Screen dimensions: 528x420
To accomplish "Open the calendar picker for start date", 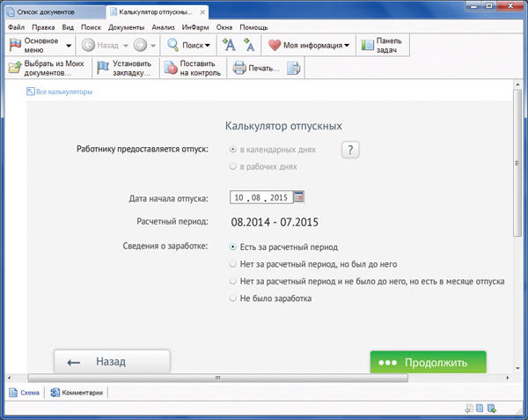I will pyautogui.click(x=298, y=197).
